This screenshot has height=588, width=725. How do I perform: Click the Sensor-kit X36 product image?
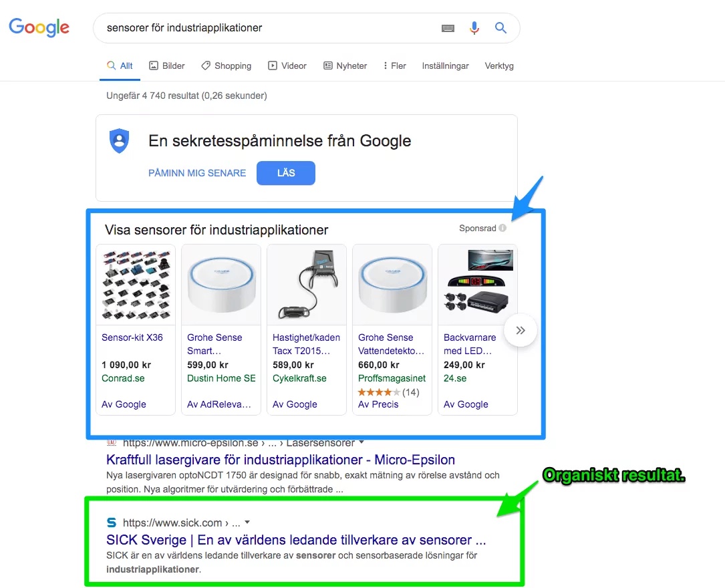[136, 285]
